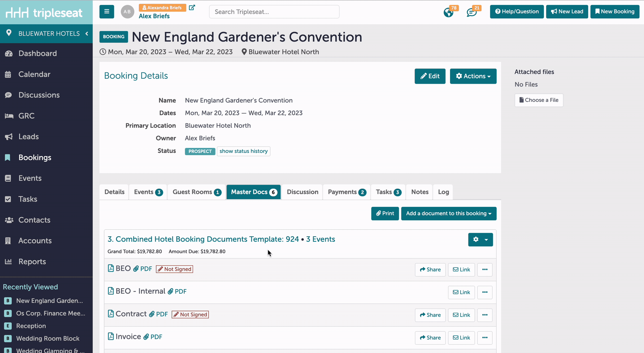Image resolution: width=644 pixels, height=353 pixels.
Task: Email link for BEO - Internal document
Action: pos(461,292)
